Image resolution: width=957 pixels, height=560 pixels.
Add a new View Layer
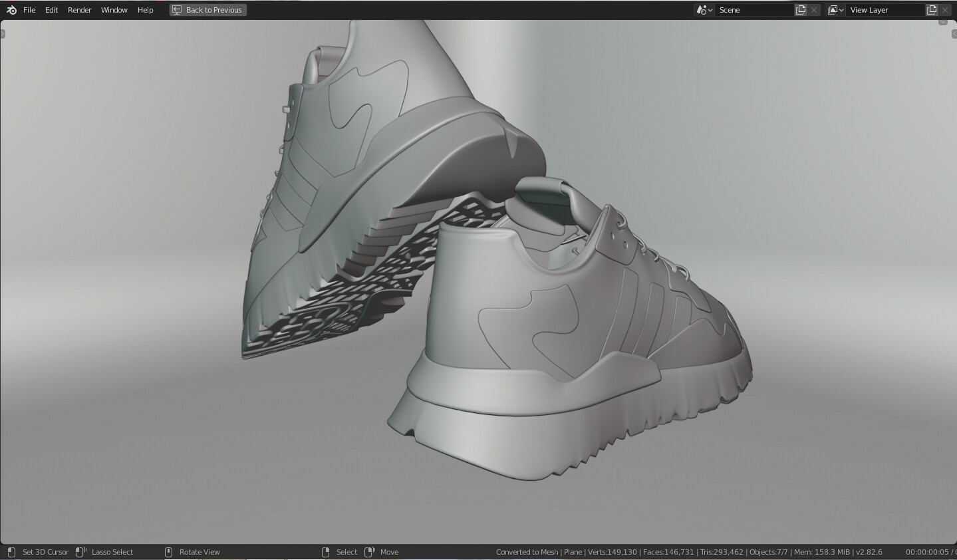click(x=932, y=10)
